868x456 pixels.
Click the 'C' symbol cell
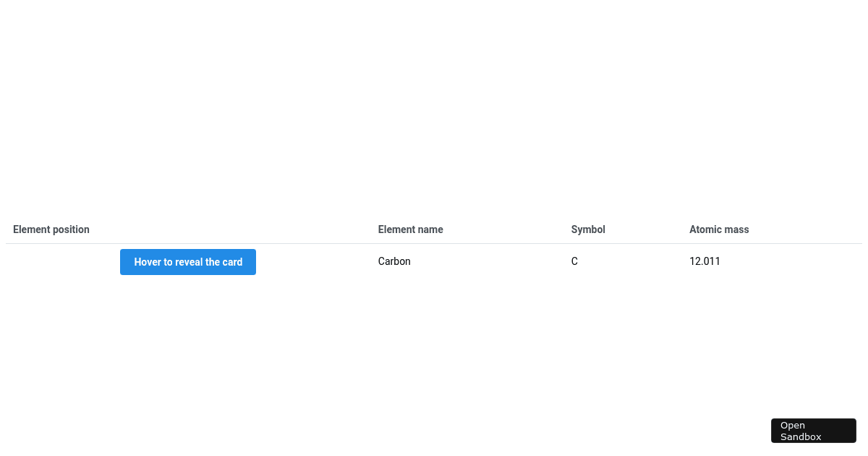coord(574,261)
